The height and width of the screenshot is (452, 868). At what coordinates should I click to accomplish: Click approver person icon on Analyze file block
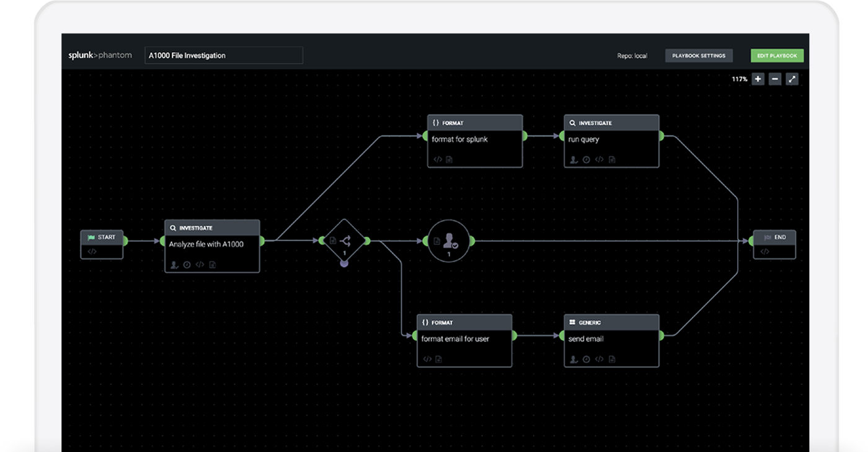(x=174, y=265)
